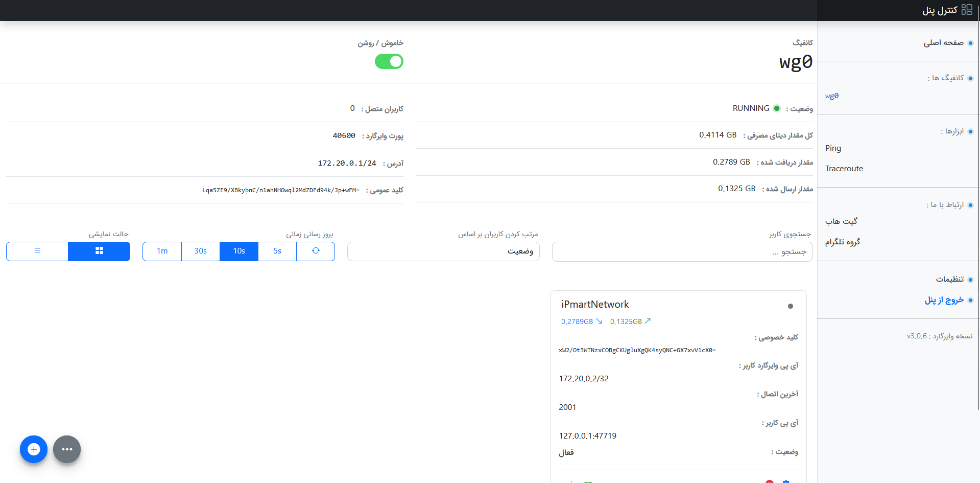980x483 pixels.
Task: Click the کانفیگ ها sidebar section heading
Action: coord(946,78)
